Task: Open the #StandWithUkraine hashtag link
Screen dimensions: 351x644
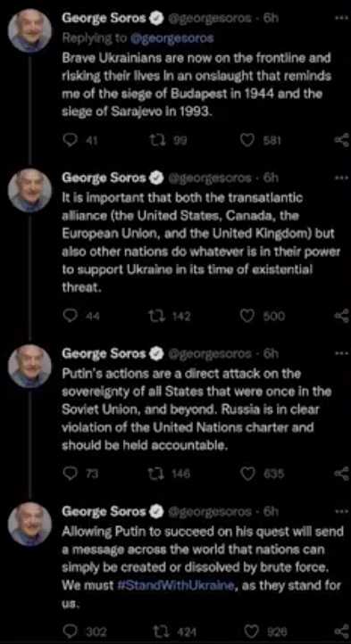Action: [176, 585]
